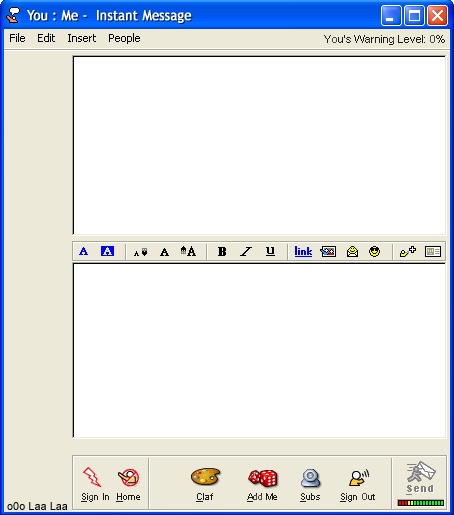Click the email envelope icon in toolbar
Image resolution: width=454 pixels, height=515 pixels.
(x=352, y=251)
